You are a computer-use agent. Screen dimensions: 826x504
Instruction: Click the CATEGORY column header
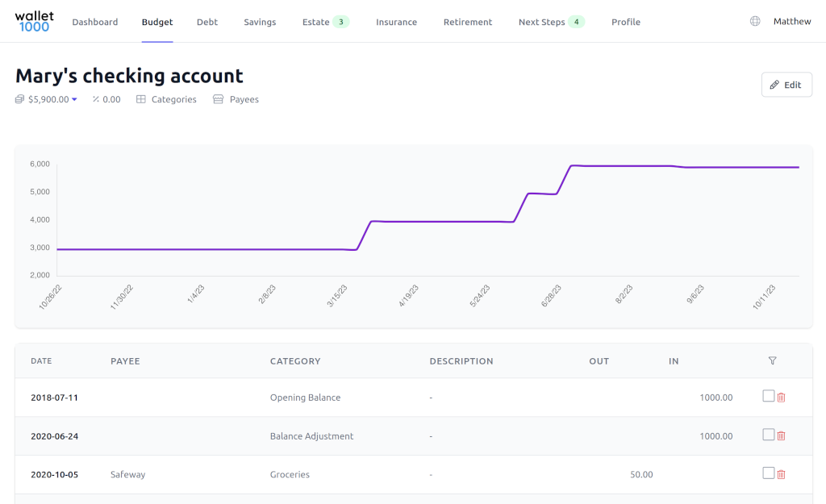[295, 360]
